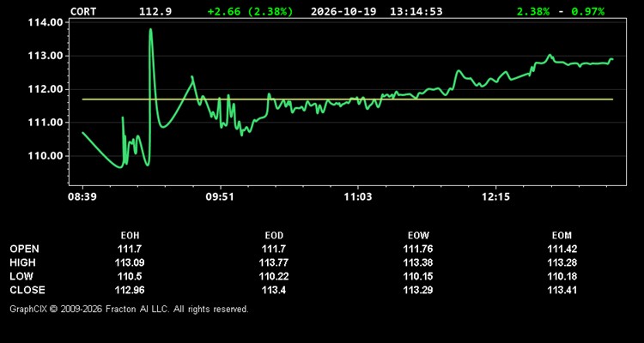Select the EOW low value 110.15

418,276
